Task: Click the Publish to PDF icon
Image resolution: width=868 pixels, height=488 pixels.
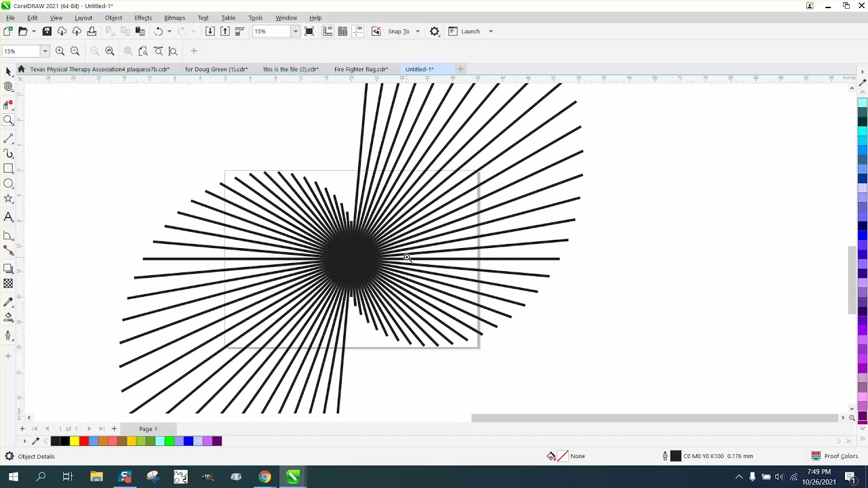Action: [x=240, y=31]
